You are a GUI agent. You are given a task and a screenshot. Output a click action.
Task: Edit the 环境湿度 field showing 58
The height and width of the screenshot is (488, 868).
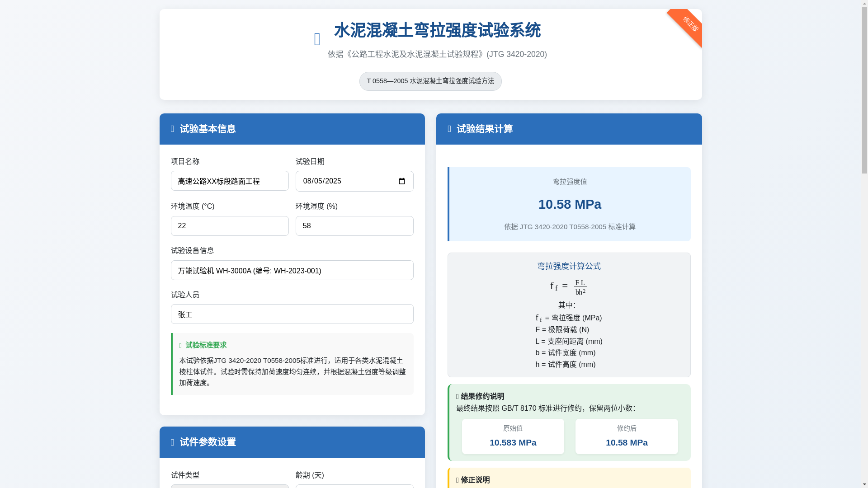[354, 226]
